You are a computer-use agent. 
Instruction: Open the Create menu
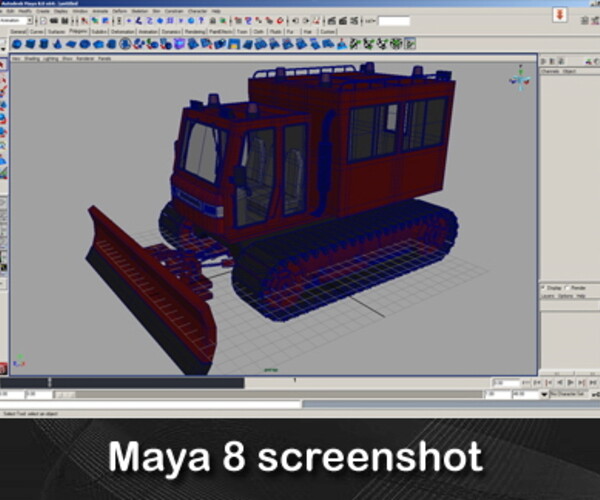(x=43, y=11)
